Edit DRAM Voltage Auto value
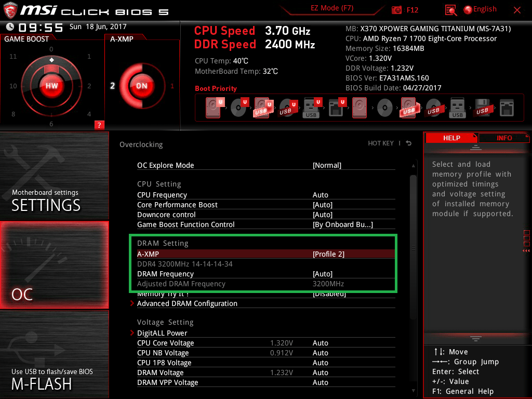Image resolution: width=532 pixels, height=399 pixels. [320, 373]
